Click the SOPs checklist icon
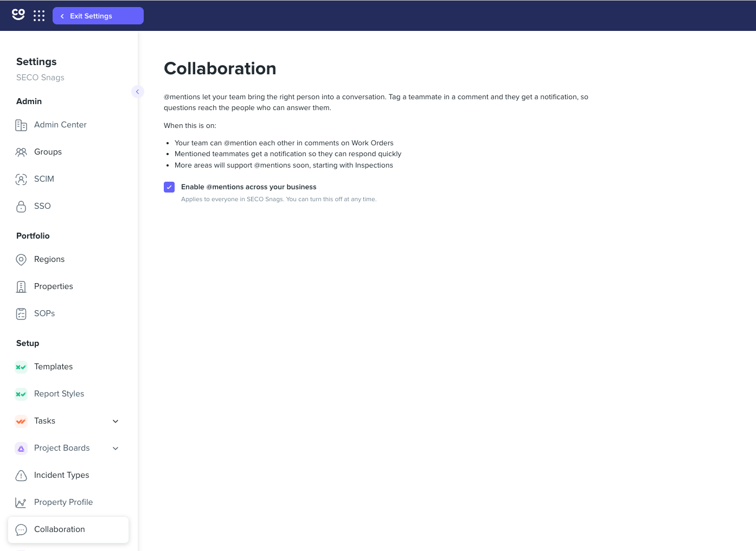The height and width of the screenshot is (551, 756). point(21,314)
